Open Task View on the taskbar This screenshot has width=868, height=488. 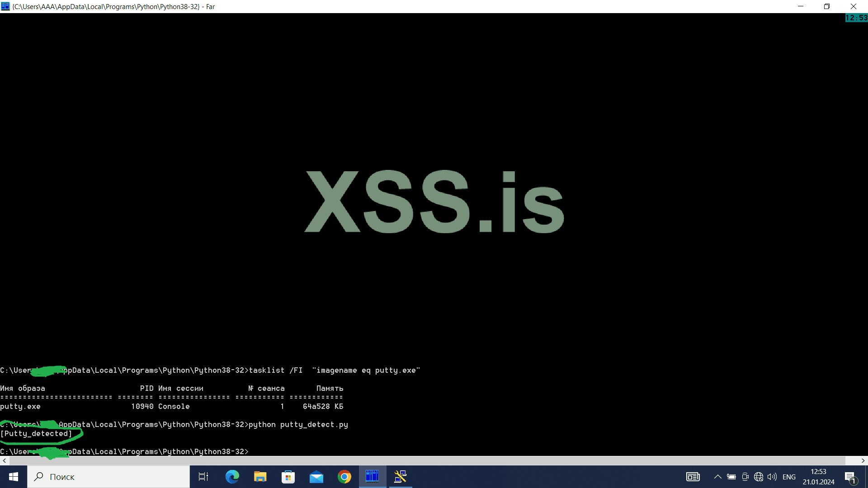click(203, 477)
